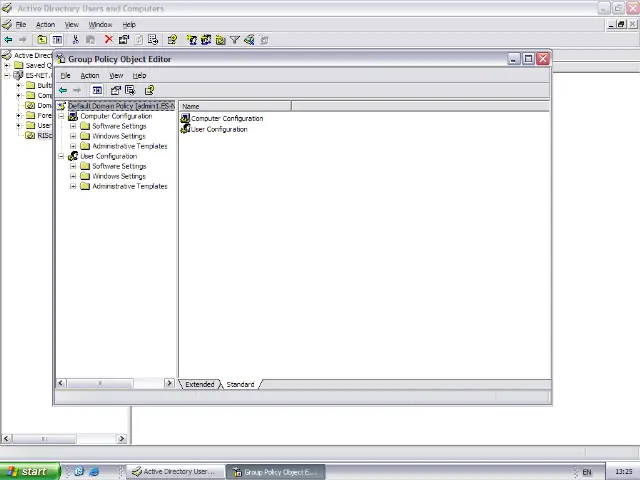
Task: Select User Configuration in left tree
Action: tap(109, 156)
